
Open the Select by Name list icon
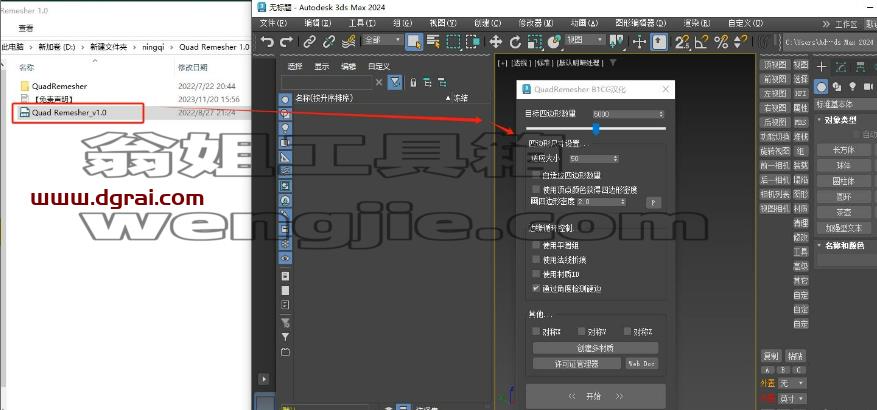[433, 41]
